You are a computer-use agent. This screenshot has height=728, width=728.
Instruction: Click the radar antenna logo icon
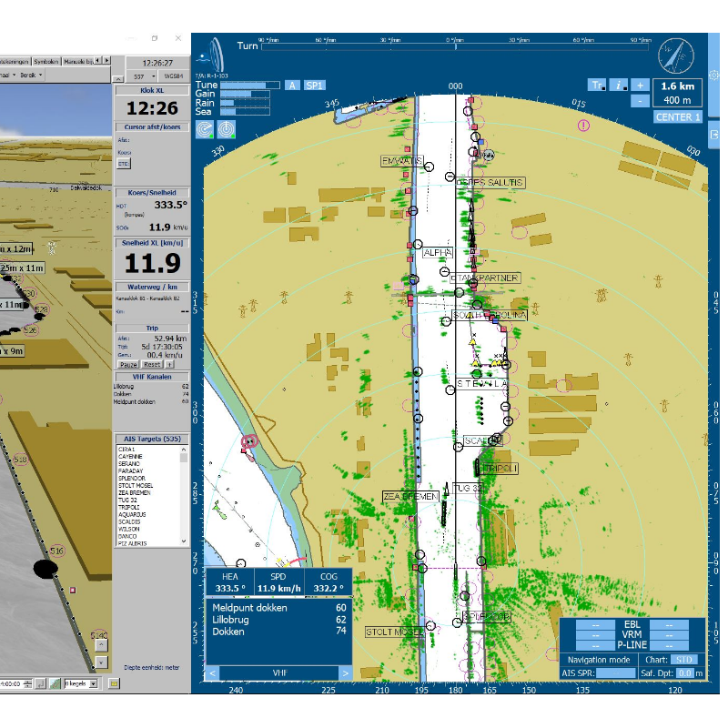212,55
